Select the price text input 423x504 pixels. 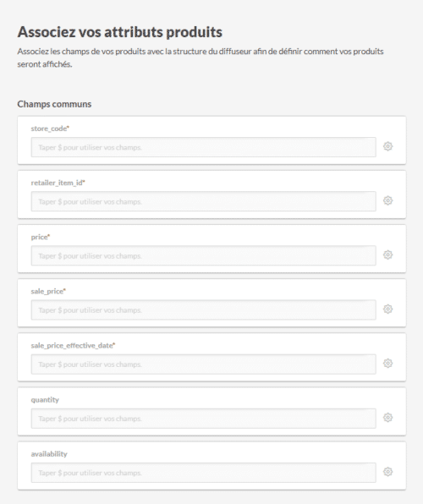[203, 256]
